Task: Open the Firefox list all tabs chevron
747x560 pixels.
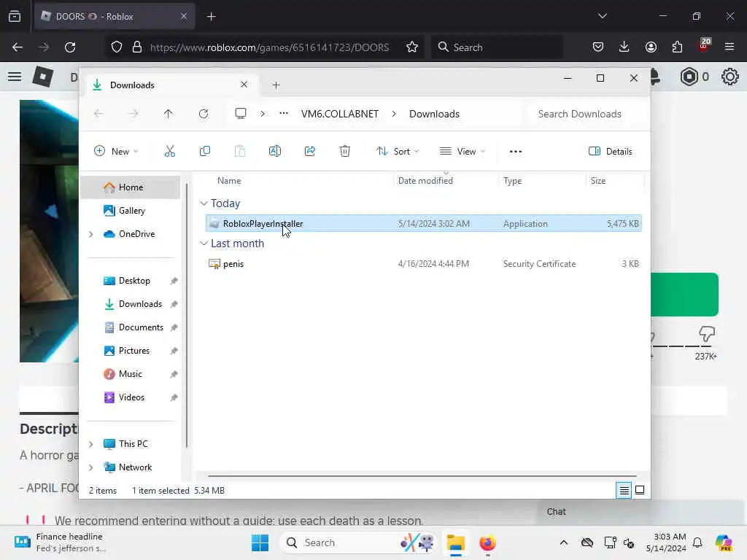Action: pyautogui.click(x=602, y=16)
